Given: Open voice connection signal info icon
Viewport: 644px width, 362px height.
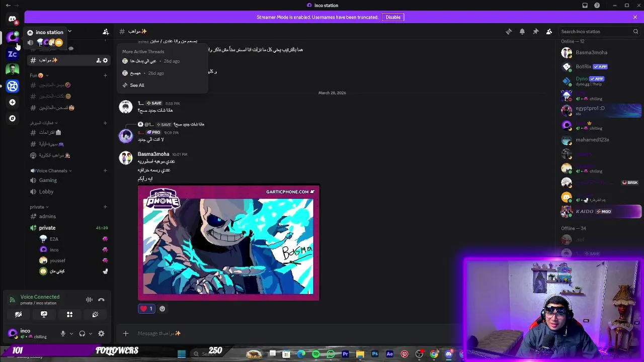Looking at the screenshot, I should point(12,300).
